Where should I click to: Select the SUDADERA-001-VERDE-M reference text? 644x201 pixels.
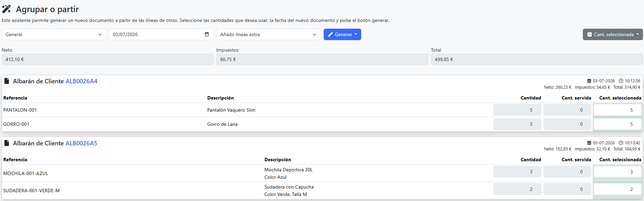point(31,191)
